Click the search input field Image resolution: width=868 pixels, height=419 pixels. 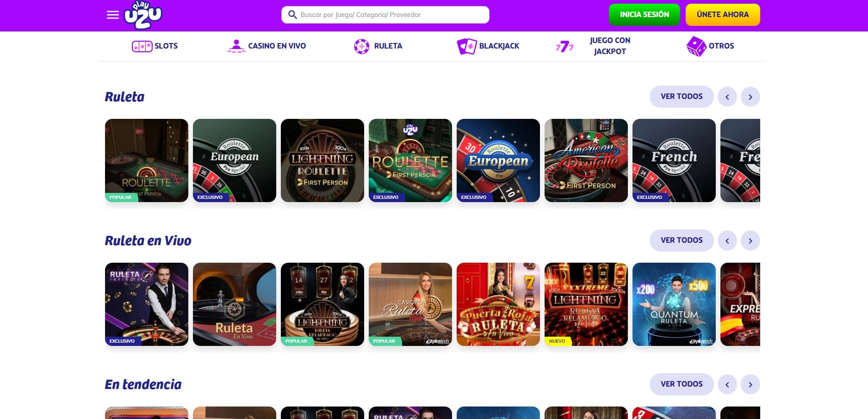393,14
